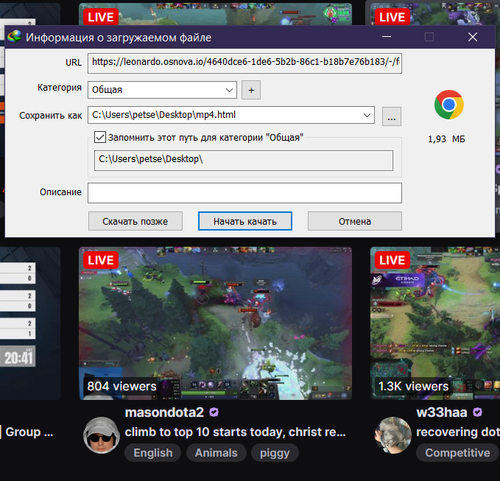Viewport: 500px width, 481px height.
Task: Open masondota2 stream thumbnail
Action: 216,323
